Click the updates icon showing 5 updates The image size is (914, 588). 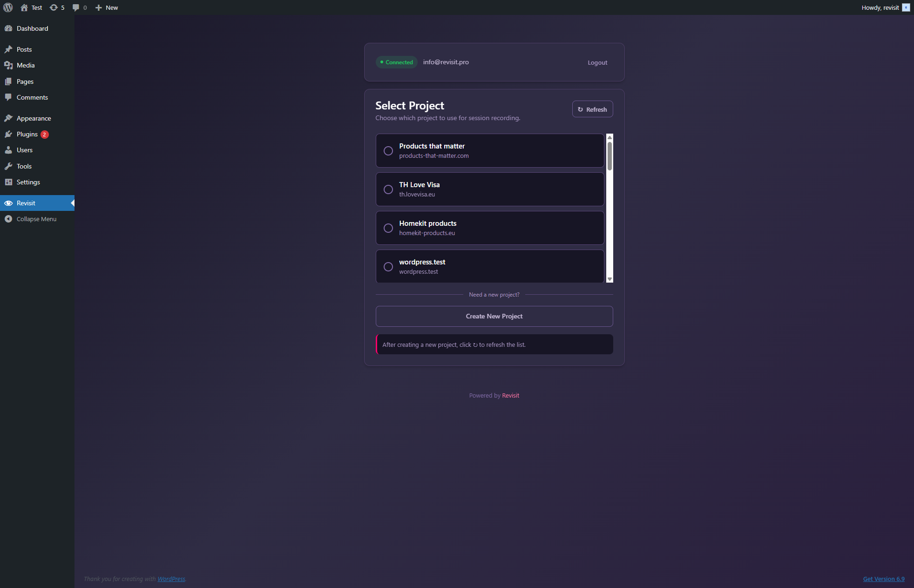pos(54,7)
